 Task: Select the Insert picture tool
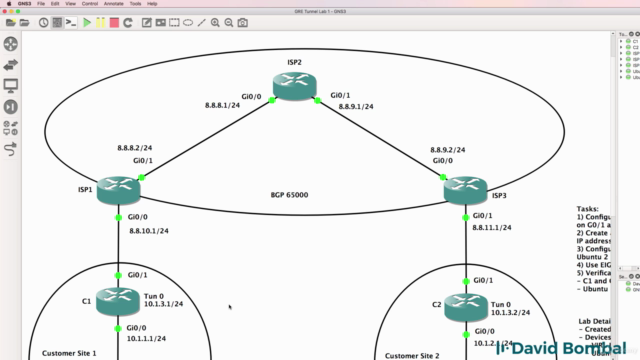[160, 23]
